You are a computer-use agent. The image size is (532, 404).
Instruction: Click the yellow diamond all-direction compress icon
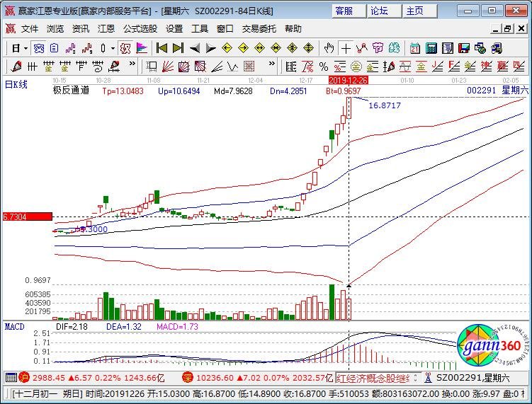(x=292, y=48)
